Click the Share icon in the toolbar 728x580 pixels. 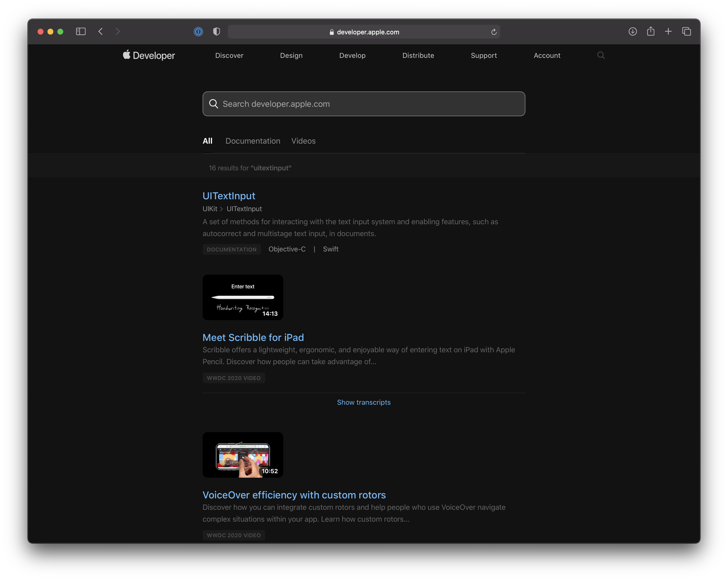click(651, 31)
